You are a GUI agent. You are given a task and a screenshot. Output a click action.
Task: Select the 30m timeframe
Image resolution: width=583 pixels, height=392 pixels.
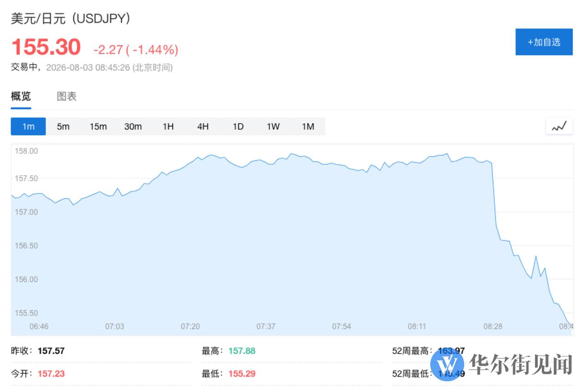(x=133, y=127)
